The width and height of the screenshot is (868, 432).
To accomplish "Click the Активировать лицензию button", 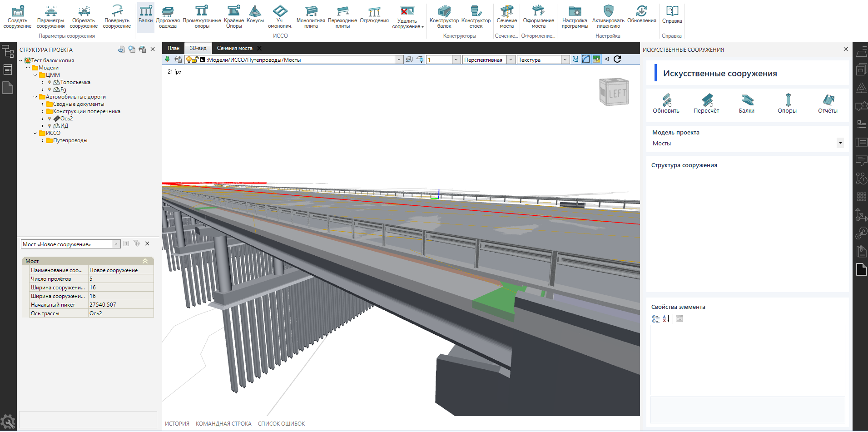I will pyautogui.click(x=608, y=17).
